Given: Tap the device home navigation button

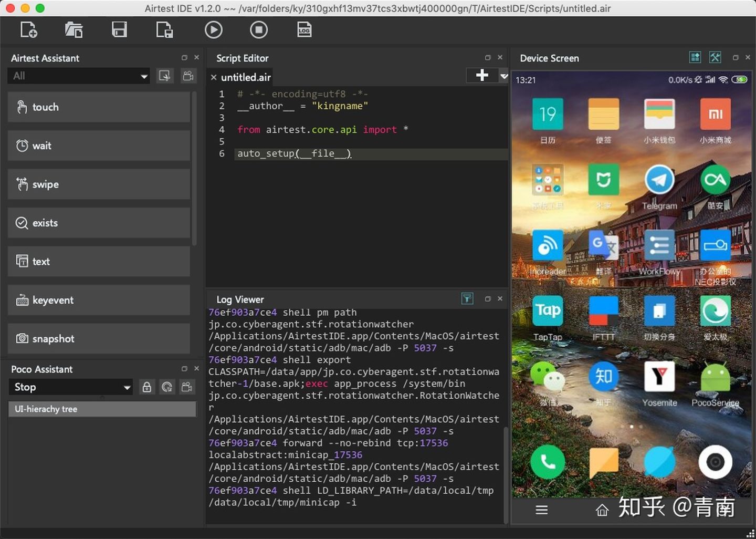Looking at the screenshot, I should [x=602, y=510].
